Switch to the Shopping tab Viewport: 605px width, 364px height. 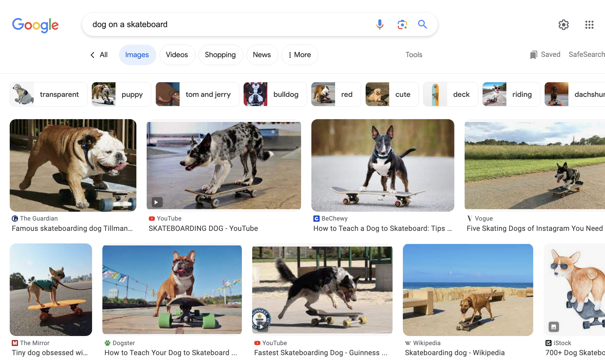tap(220, 55)
